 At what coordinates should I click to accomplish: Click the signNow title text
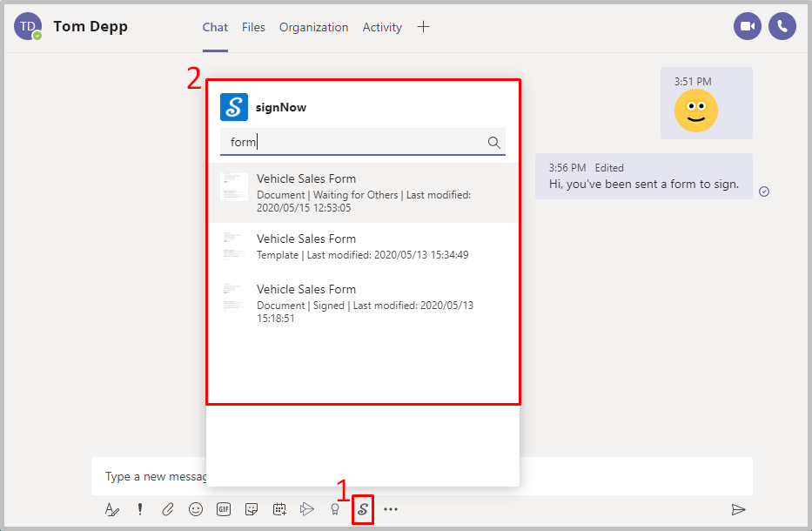(x=281, y=107)
